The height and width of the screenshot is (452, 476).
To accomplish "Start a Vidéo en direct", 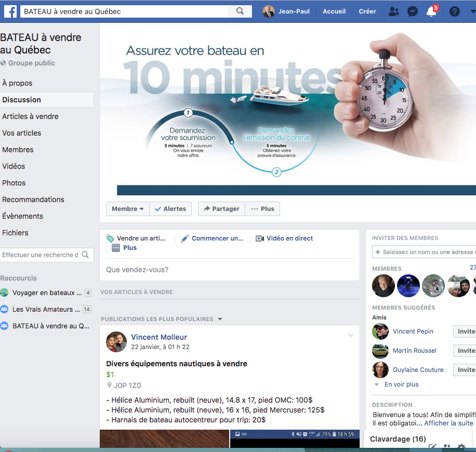I will click(289, 238).
